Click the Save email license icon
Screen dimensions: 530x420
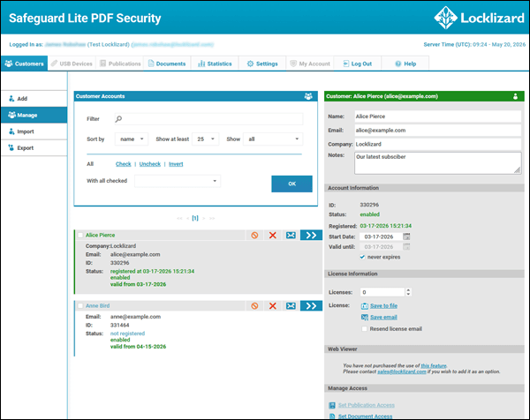click(x=364, y=318)
